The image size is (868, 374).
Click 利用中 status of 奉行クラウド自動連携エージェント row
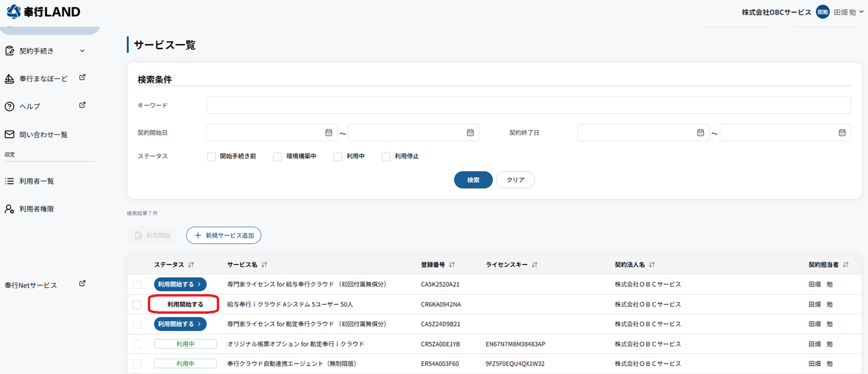coord(185,363)
